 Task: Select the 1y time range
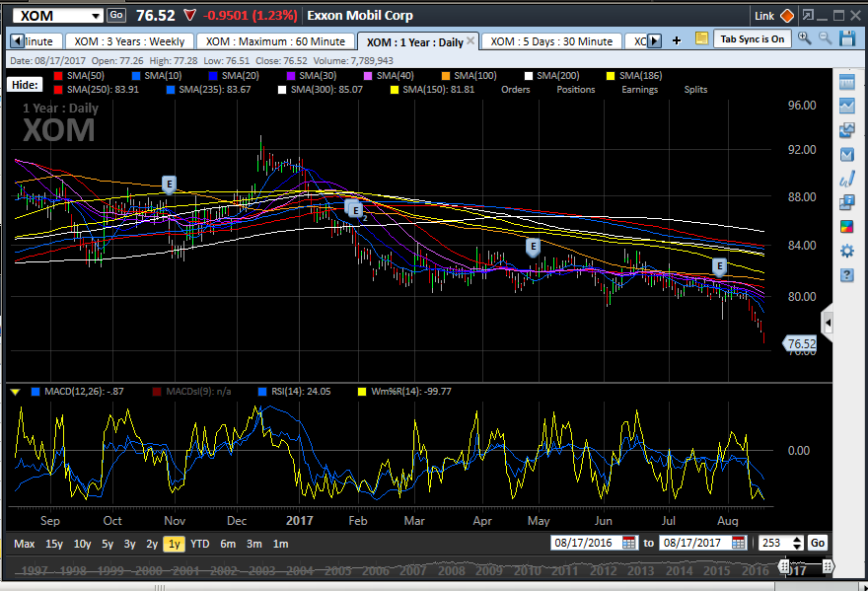pyautogui.click(x=174, y=544)
